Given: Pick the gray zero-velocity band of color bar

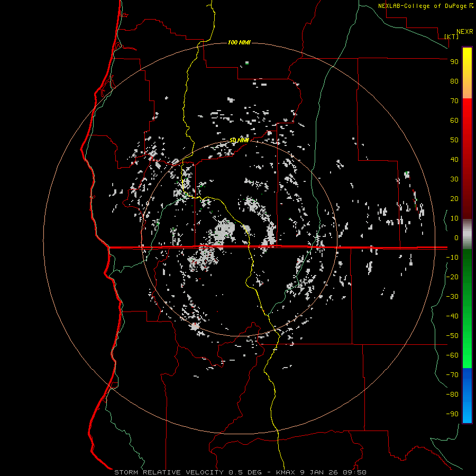Looking at the screenshot, I should (x=467, y=234).
